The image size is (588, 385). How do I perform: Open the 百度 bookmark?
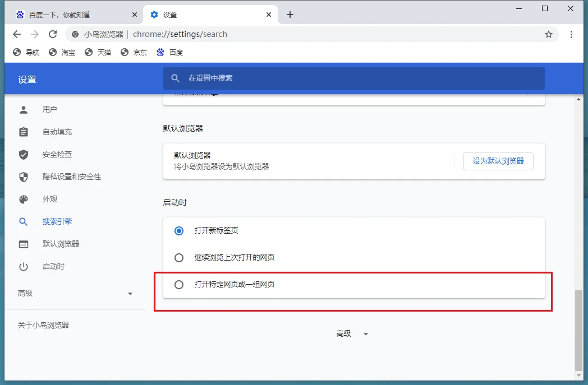point(170,53)
